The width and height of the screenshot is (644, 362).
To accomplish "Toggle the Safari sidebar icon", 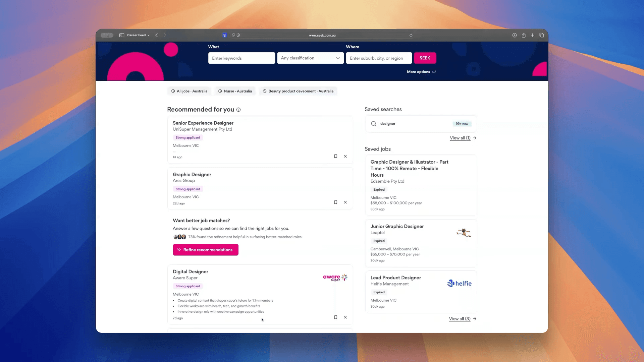I will pos(122,35).
